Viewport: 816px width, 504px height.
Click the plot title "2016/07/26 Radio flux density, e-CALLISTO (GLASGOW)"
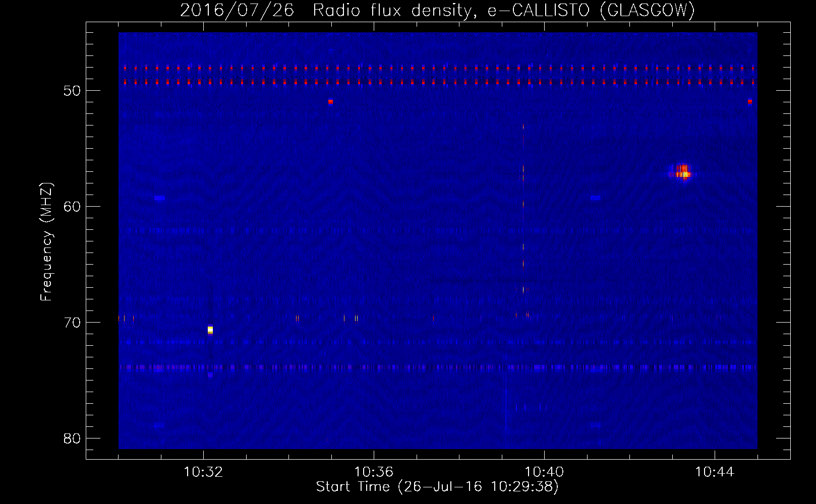click(x=438, y=10)
